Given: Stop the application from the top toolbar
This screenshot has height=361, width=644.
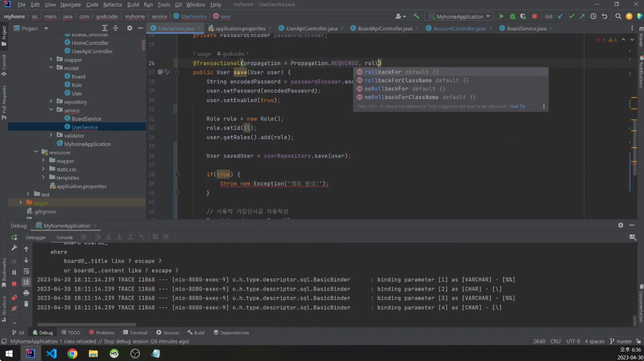Looking at the screenshot, I should [534, 16].
